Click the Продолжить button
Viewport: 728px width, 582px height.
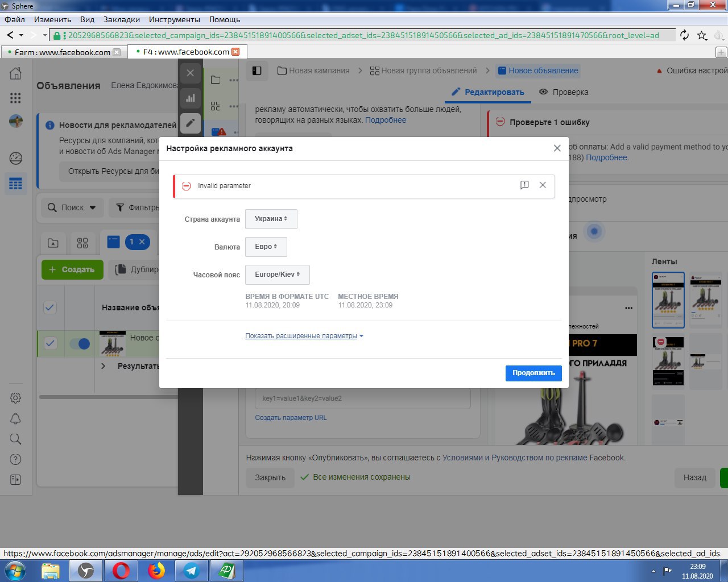[x=533, y=373]
